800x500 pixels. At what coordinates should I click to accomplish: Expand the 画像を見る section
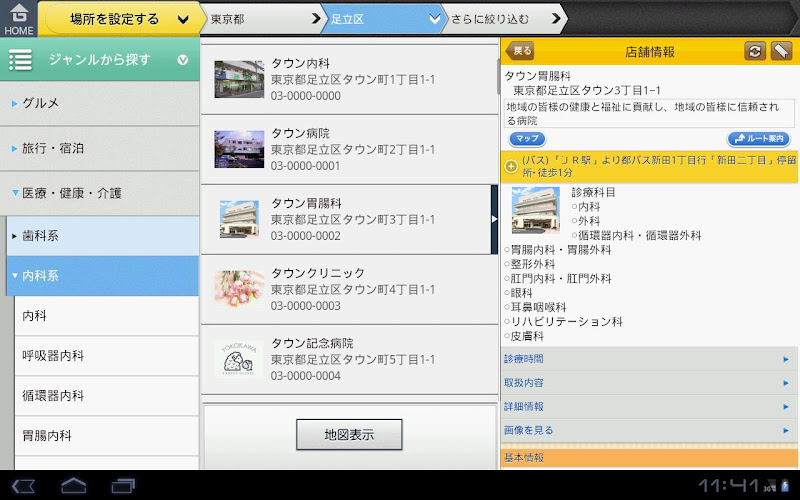click(x=649, y=431)
